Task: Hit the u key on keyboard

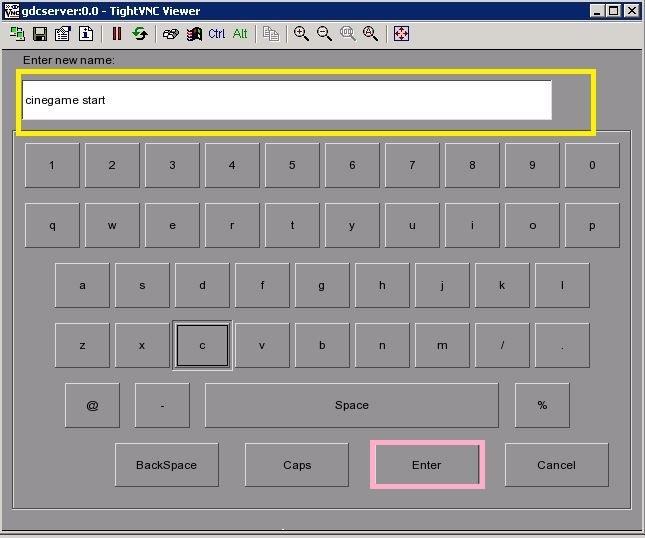Action: pyautogui.click(x=412, y=225)
